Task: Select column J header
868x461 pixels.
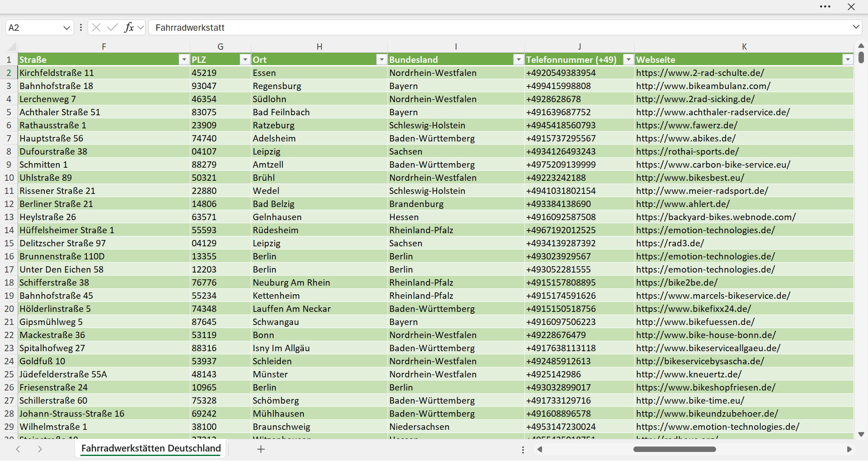Action: [x=580, y=47]
